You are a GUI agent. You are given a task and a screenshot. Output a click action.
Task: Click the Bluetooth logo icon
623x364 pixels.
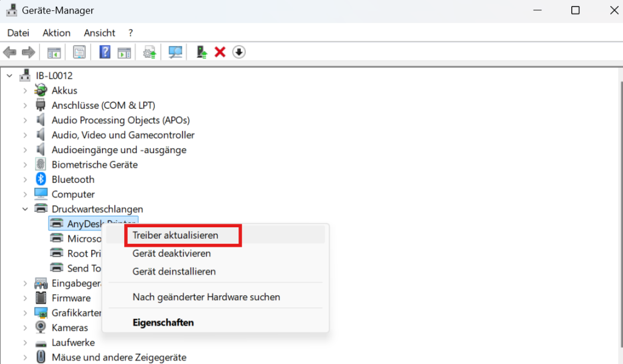click(41, 179)
